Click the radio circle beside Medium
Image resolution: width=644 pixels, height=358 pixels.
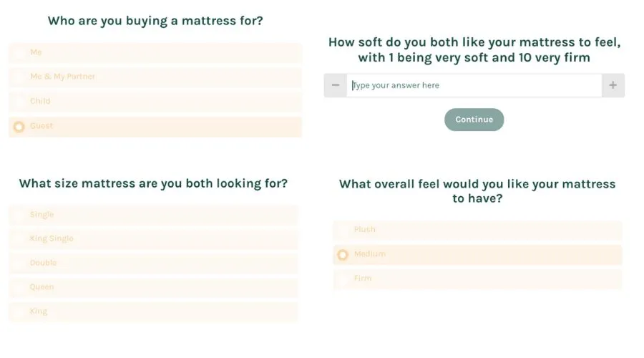click(x=343, y=255)
